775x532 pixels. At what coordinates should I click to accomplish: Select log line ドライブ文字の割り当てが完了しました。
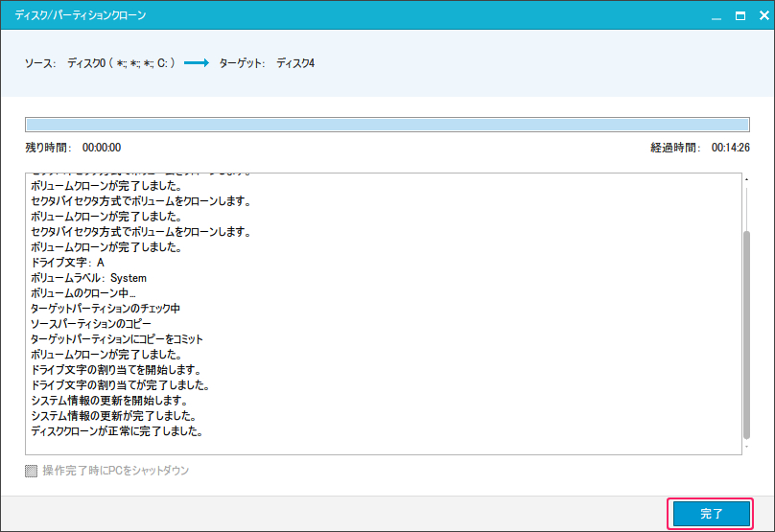tap(121, 385)
